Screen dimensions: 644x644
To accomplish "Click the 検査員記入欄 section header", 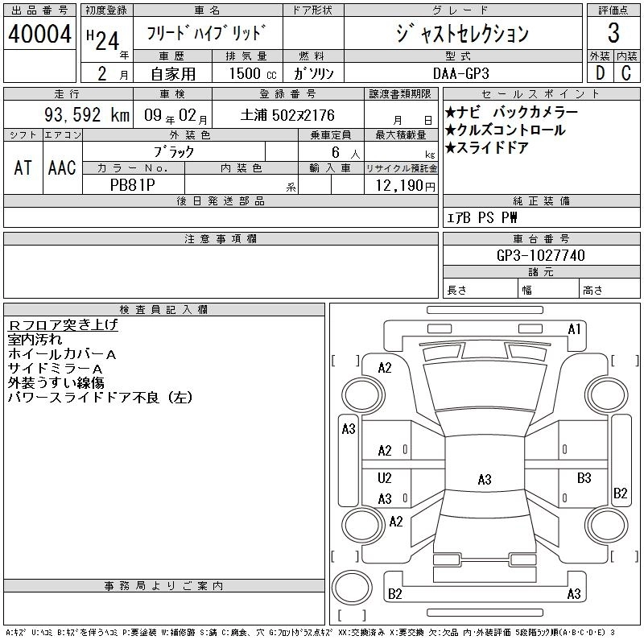I will tap(164, 310).
